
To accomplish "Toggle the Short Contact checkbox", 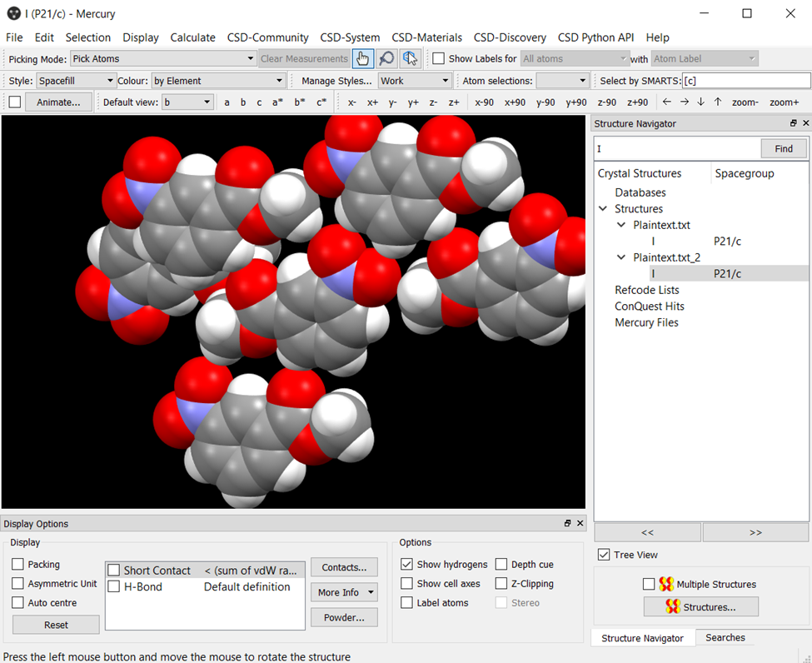I will (114, 571).
